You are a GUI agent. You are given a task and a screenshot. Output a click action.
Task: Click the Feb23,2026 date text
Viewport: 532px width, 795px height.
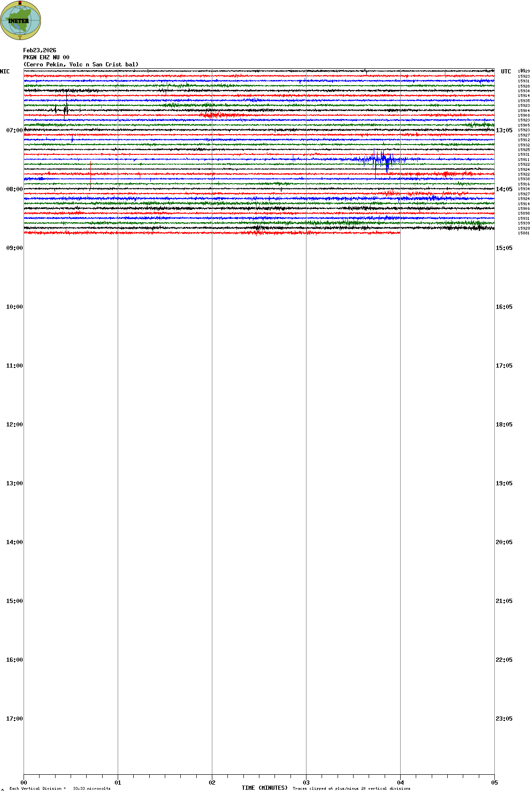40,50
